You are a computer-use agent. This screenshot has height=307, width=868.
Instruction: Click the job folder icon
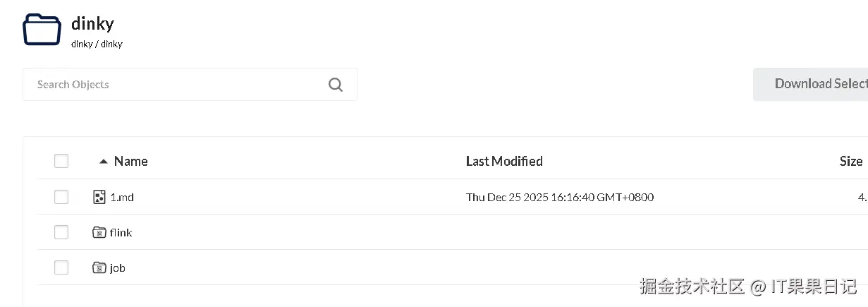(99, 267)
